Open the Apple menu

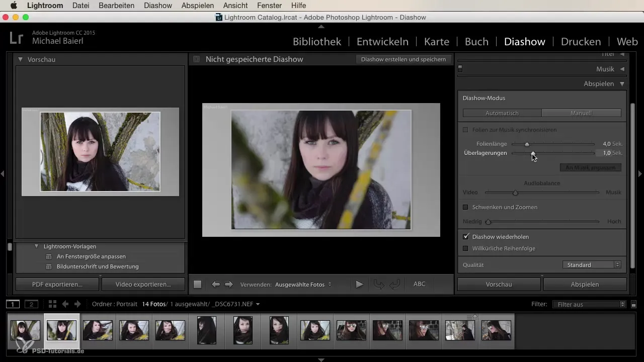[14, 6]
